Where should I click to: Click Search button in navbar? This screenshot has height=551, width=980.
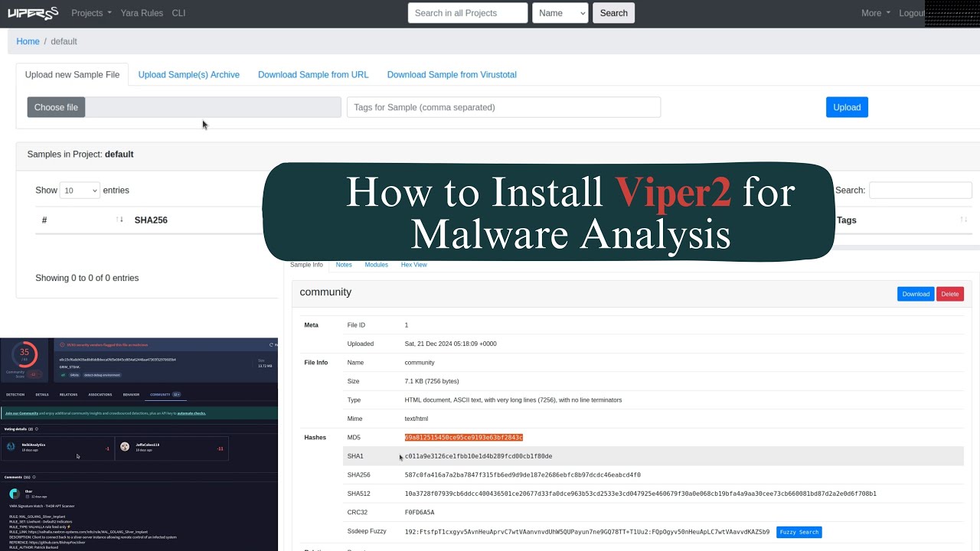613,13
